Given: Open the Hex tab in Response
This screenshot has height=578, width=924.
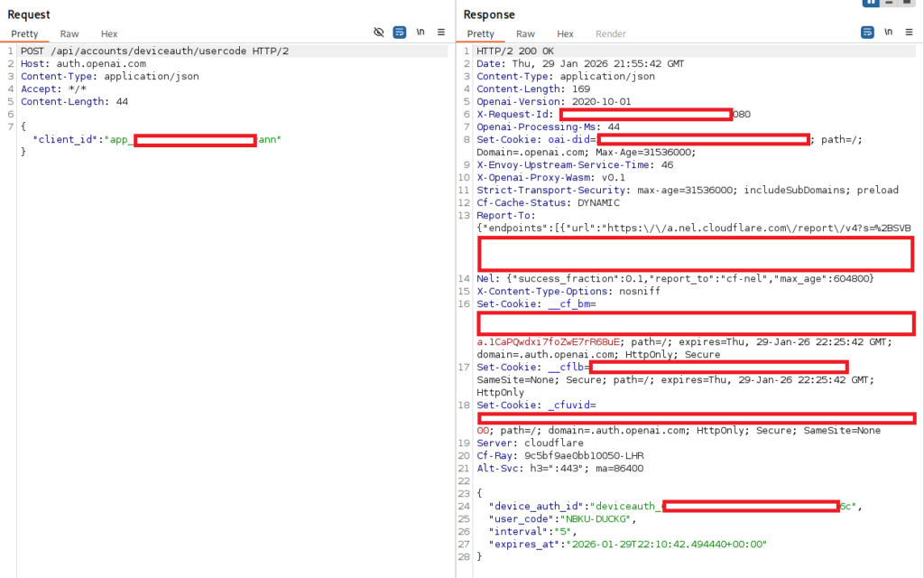Looking at the screenshot, I should pos(566,34).
